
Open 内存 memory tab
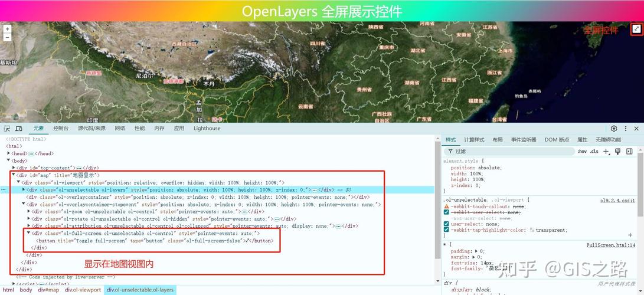click(x=159, y=129)
